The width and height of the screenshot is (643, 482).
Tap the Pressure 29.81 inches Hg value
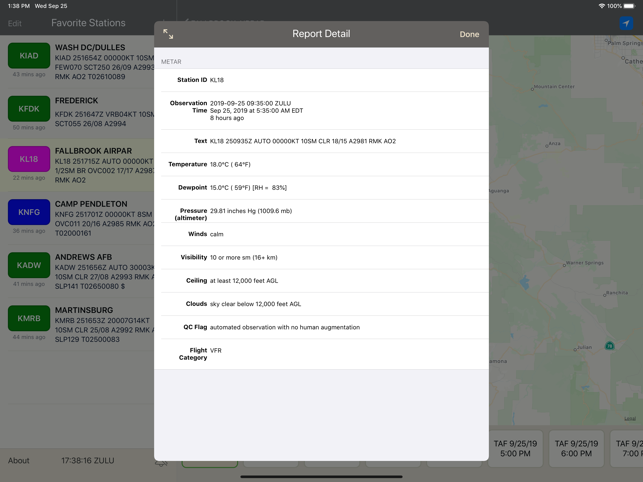click(251, 211)
